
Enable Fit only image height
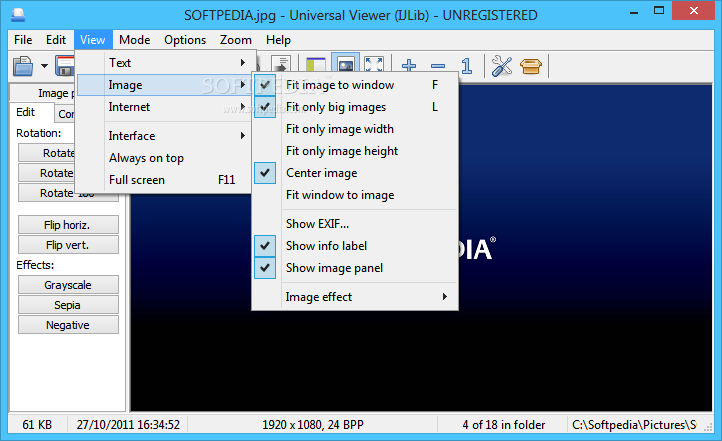pyautogui.click(x=355, y=151)
